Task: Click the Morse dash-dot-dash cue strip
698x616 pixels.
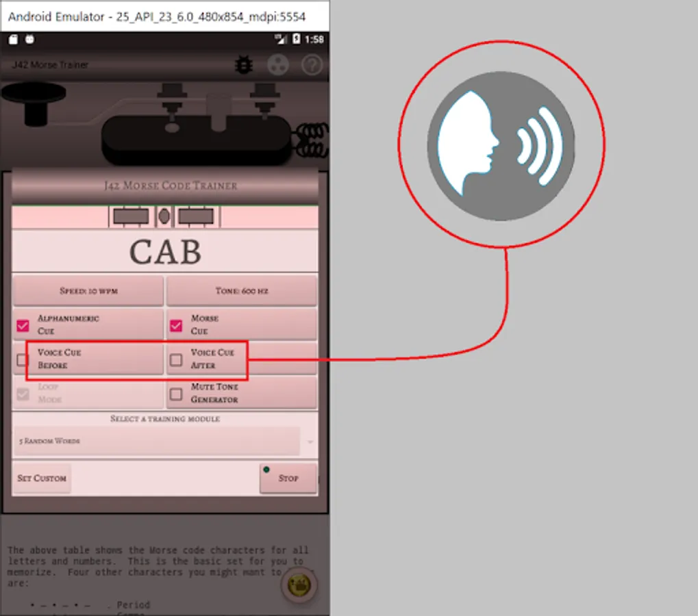Action: tap(164, 216)
